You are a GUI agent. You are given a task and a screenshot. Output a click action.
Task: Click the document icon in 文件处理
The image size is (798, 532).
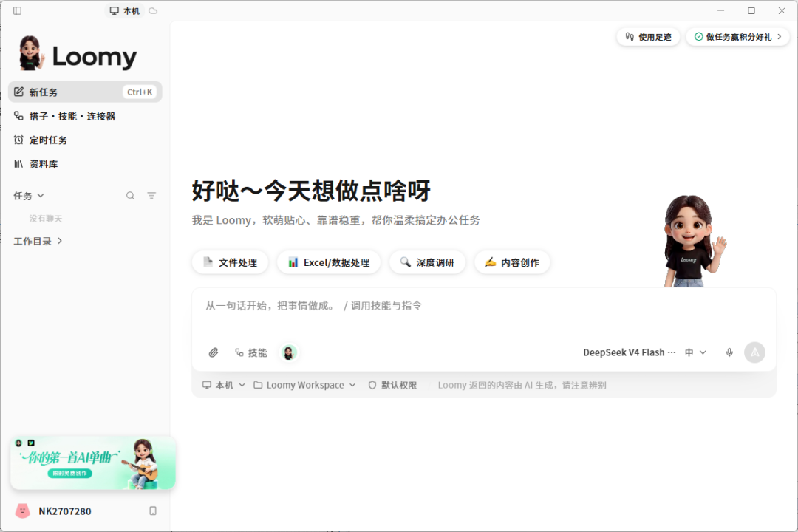[x=208, y=262]
